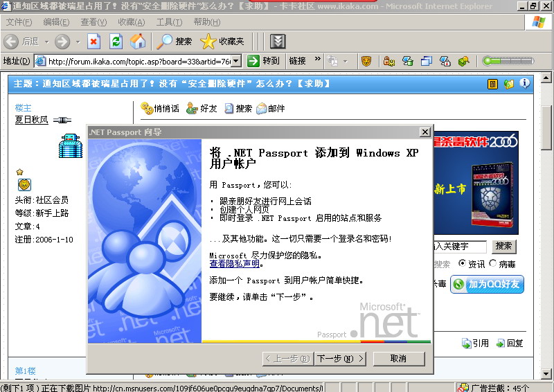
Task: Open the dropdown beside greyed toolbar icon
Action: pyautogui.click(x=346, y=62)
